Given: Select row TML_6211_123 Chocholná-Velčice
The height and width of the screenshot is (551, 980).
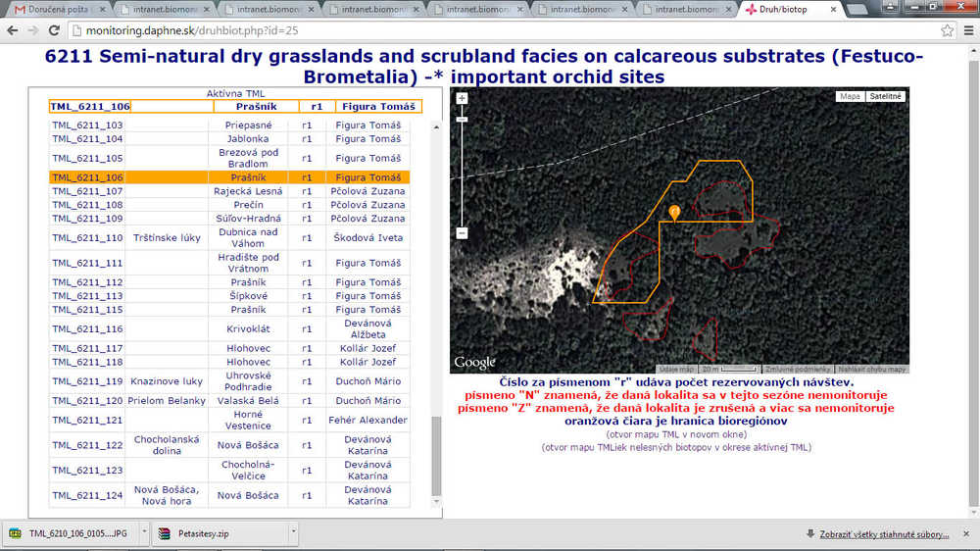Looking at the screenshot, I should [x=228, y=471].
